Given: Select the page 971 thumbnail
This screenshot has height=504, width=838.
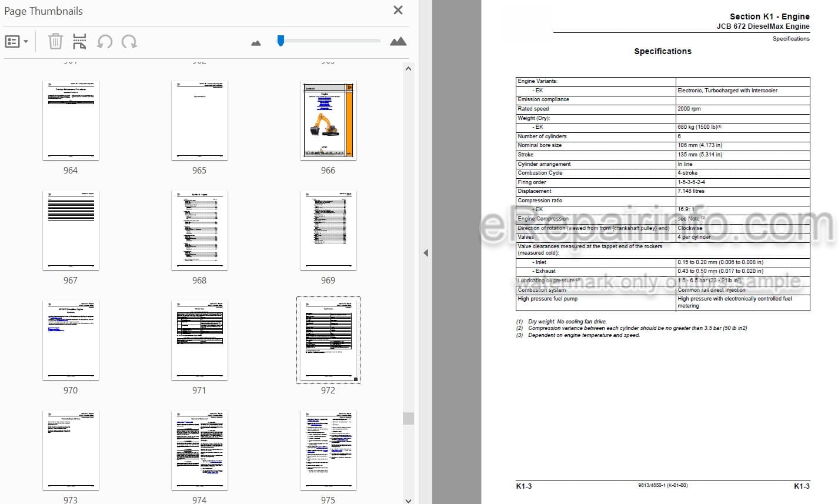Looking at the screenshot, I should point(199,341).
